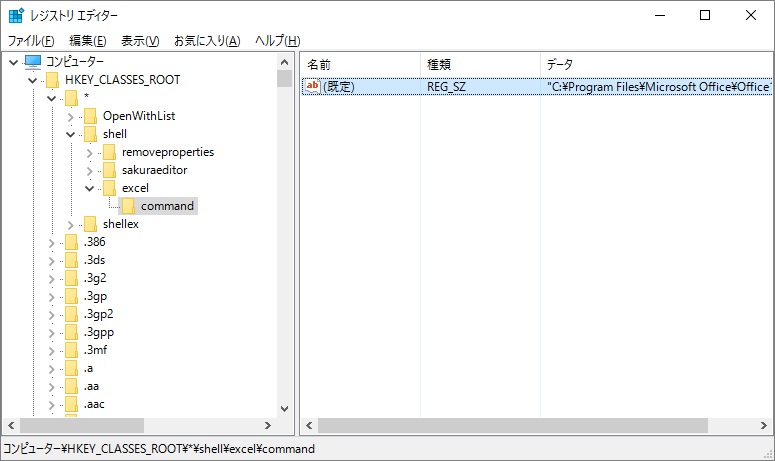Screen dimensions: 775x461
Task: Click the .a folder icon
Action: [72, 369]
